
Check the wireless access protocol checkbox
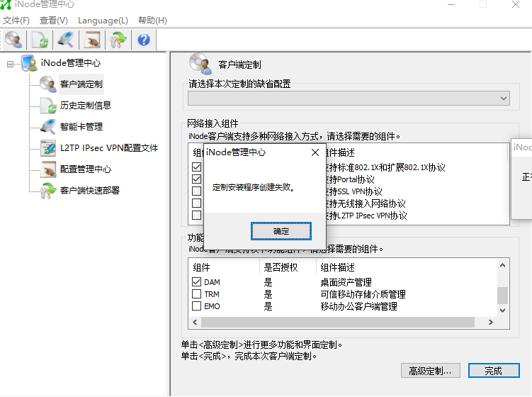(x=196, y=203)
